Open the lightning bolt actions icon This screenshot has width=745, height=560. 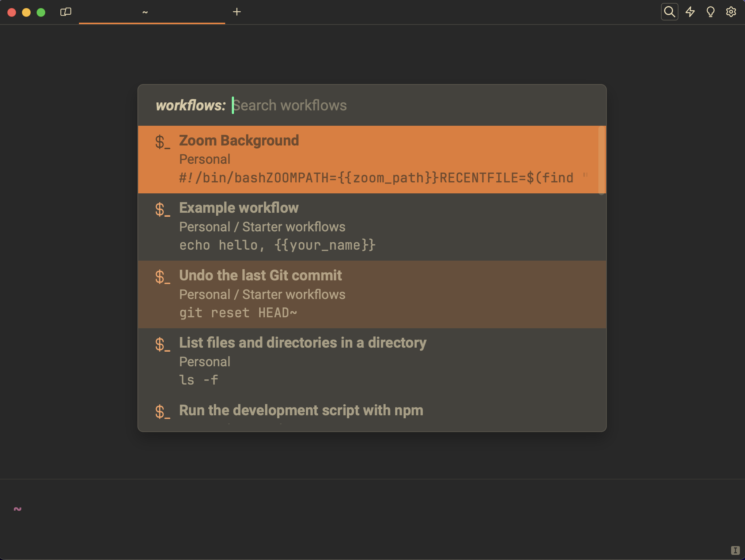tap(690, 12)
